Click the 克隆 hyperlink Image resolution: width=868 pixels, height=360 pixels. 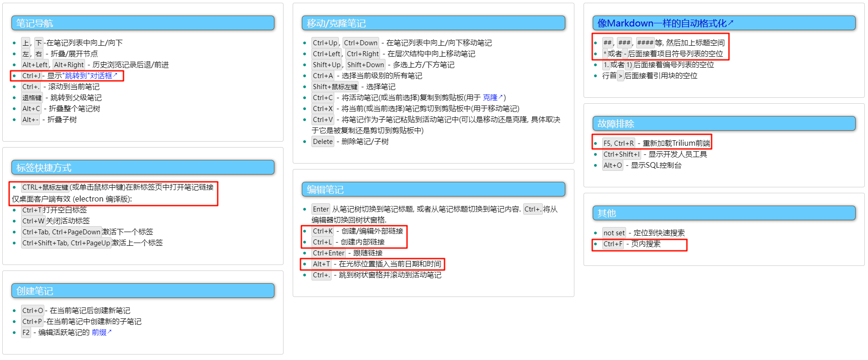pos(492,98)
